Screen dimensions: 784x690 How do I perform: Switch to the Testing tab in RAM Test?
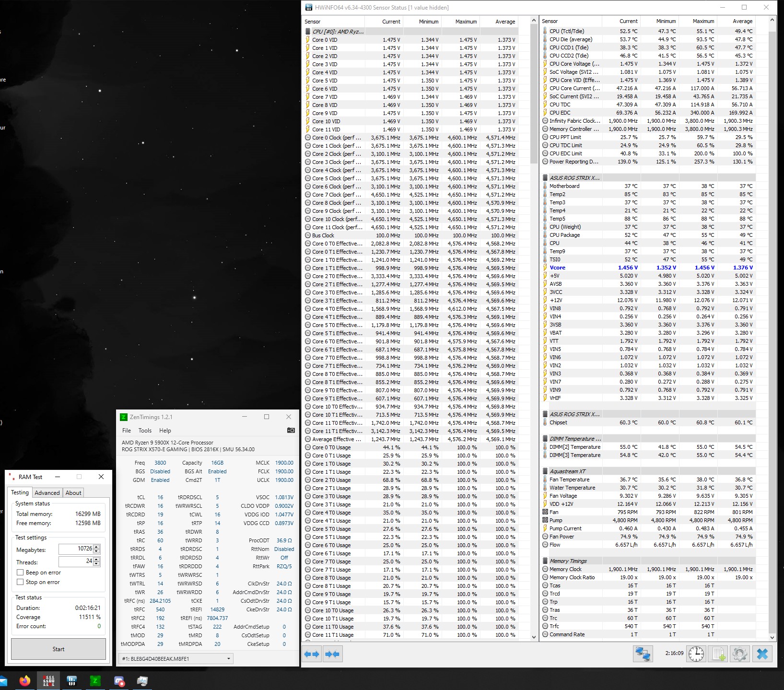coord(20,492)
